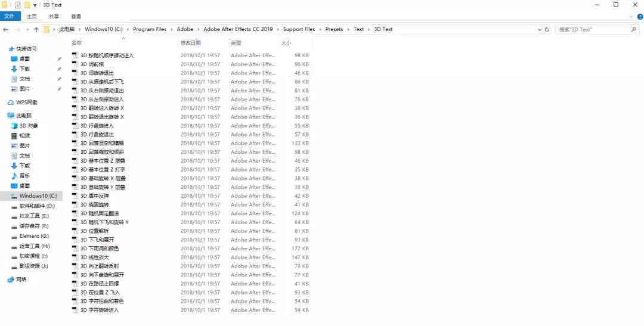Open the blue Help question icon
This screenshot has width=644, height=326.
click(640, 17)
